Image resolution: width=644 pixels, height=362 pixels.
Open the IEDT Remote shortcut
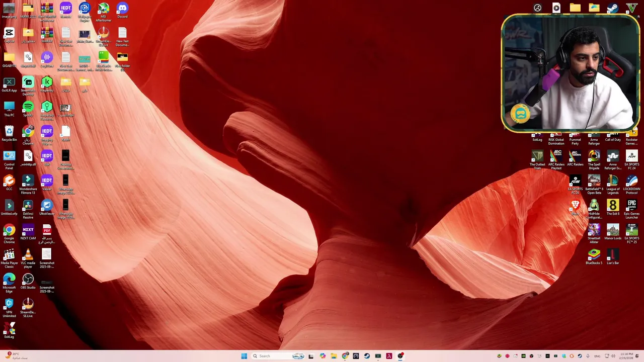click(65, 11)
